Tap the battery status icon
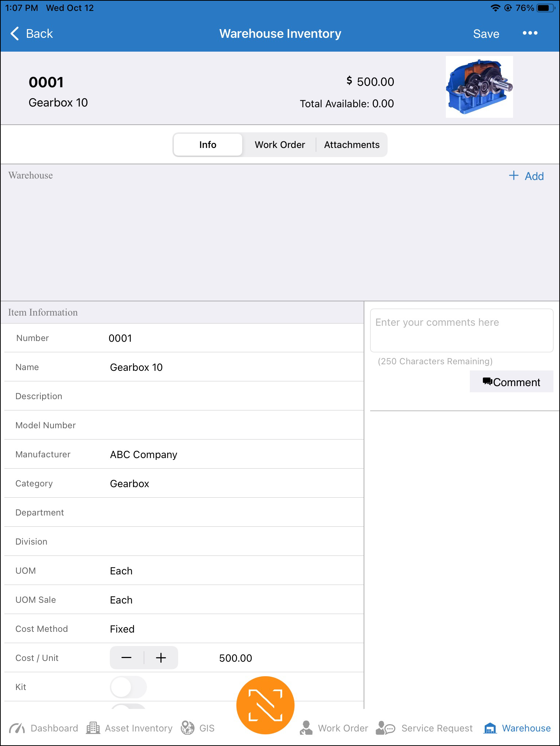The width and height of the screenshot is (560, 746). 546,8
